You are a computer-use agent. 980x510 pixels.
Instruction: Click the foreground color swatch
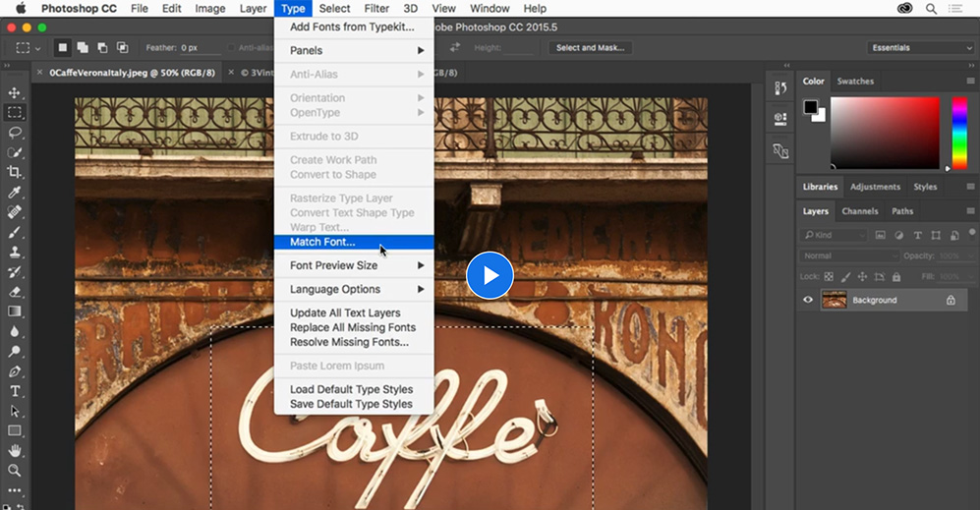[x=811, y=107]
